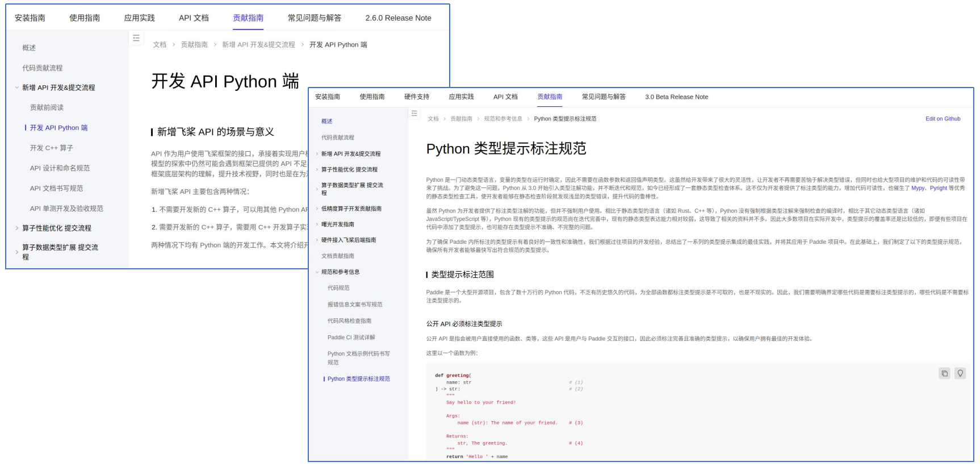Open 代码风格检查指南 from the sidebar
This screenshot has width=980, height=466.
(x=349, y=321)
